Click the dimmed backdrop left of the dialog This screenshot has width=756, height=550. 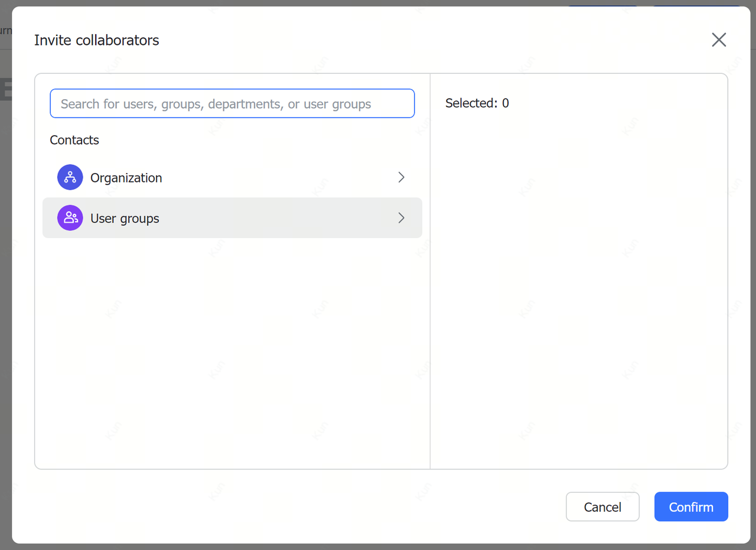[x=5, y=295]
